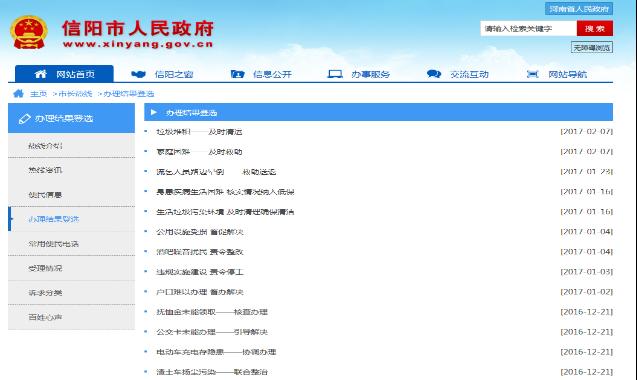The width and height of the screenshot is (637, 380).
Task: Click the pencil icon in sidebar header
Action: point(24,119)
